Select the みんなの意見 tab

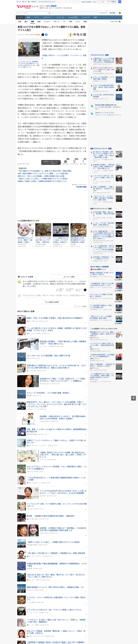[x=73, y=17]
